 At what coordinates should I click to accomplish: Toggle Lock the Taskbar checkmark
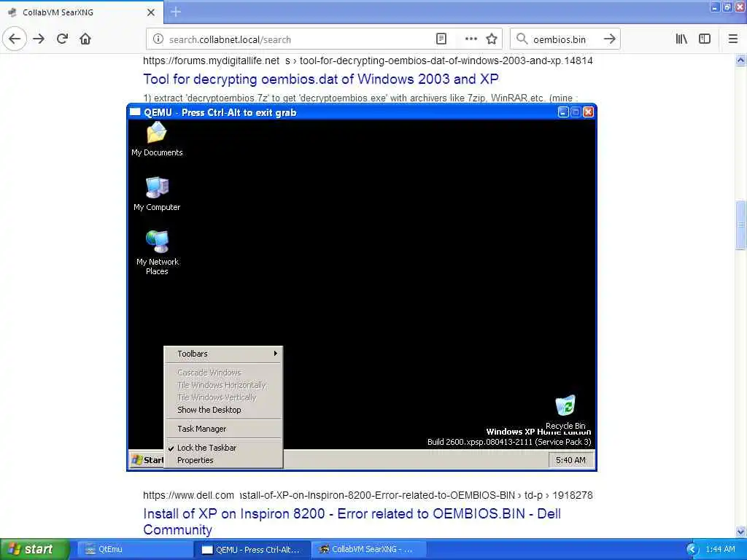[x=223, y=448]
